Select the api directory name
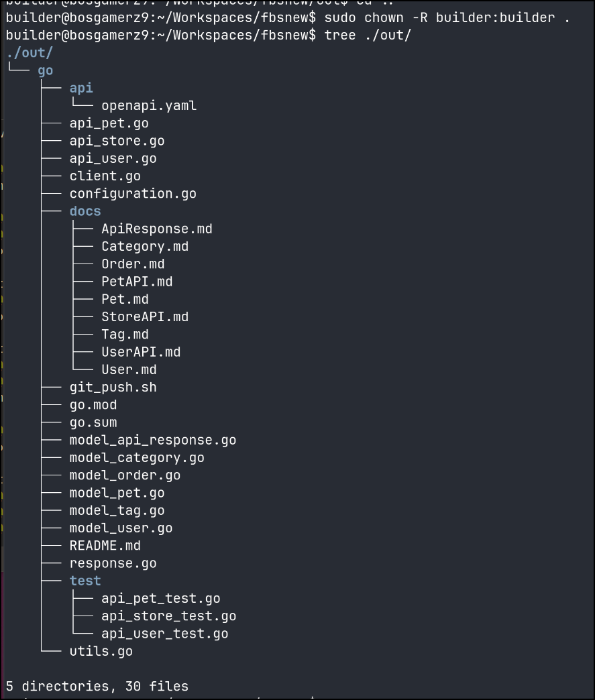Image resolution: width=595 pixels, height=700 pixels. [81, 88]
